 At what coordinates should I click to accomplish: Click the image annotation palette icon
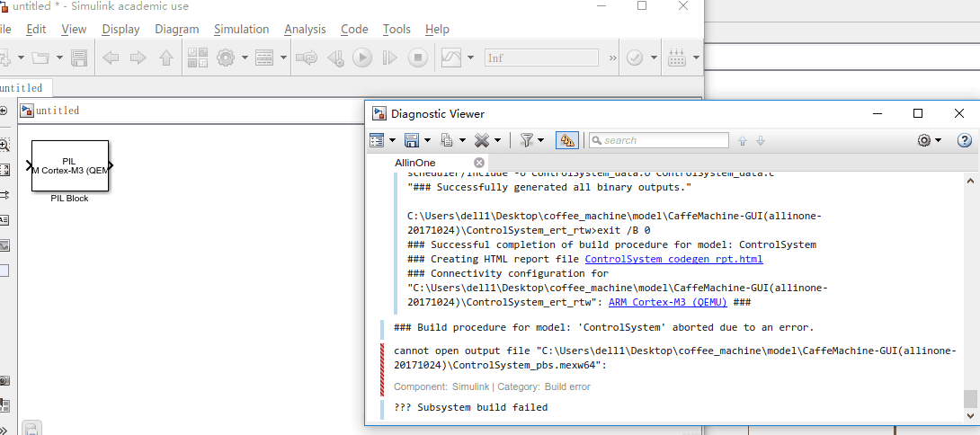[4, 245]
